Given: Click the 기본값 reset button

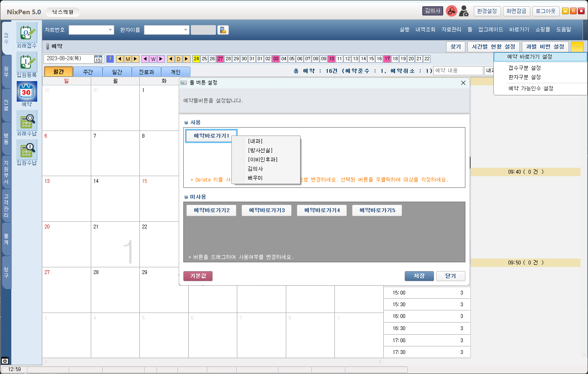Looking at the screenshot, I should click(x=198, y=276).
